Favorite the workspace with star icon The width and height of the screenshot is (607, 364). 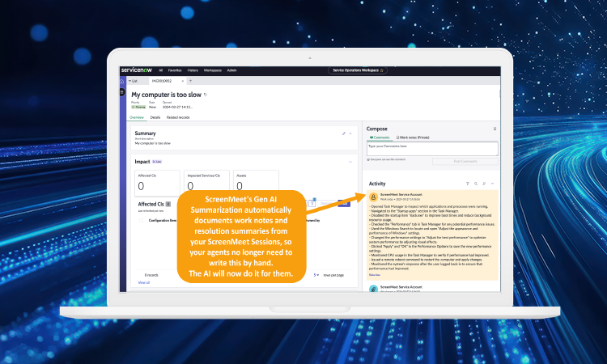[x=382, y=70]
